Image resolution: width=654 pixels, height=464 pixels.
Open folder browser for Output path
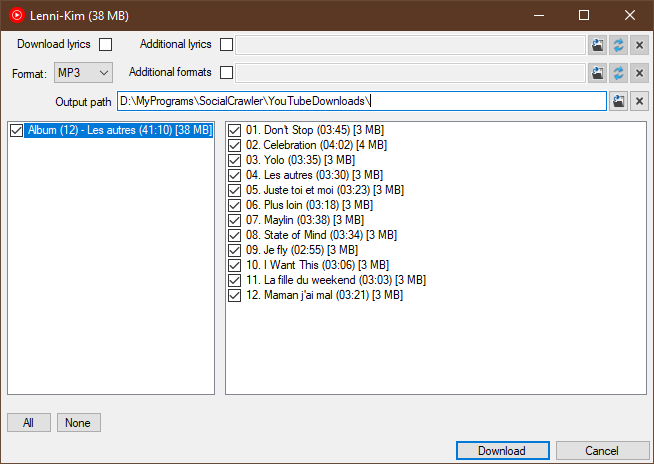point(619,101)
